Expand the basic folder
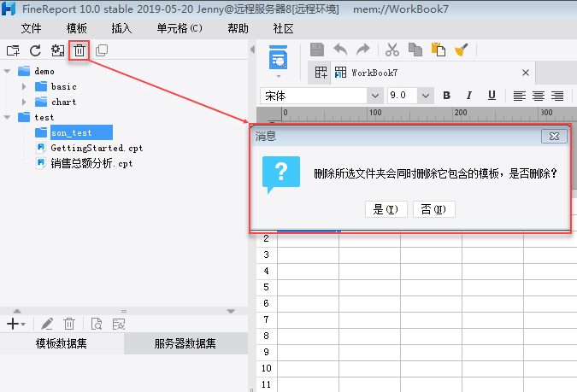 tap(24, 86)
